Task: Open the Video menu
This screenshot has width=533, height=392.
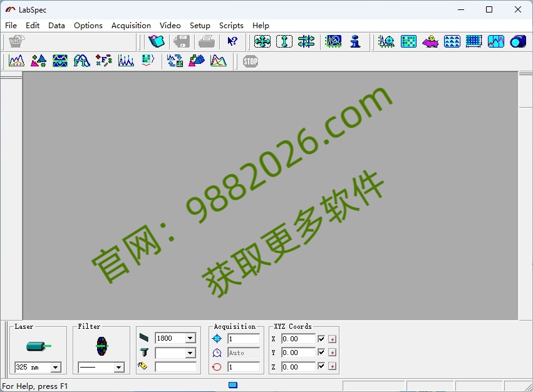Action: (x=170, y=26)
